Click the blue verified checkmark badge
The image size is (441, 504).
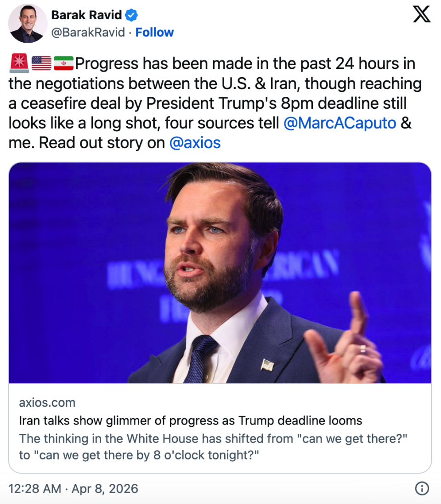click(132, 15)
